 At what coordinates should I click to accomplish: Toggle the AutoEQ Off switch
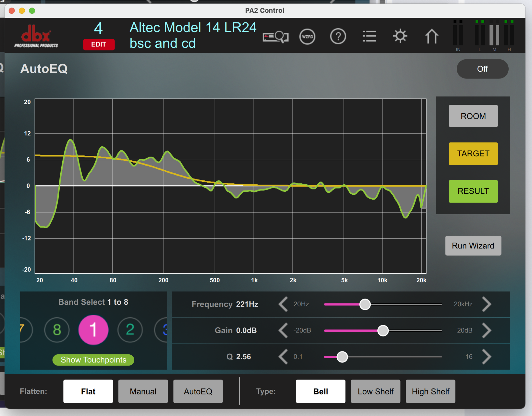tap(482, 69)
